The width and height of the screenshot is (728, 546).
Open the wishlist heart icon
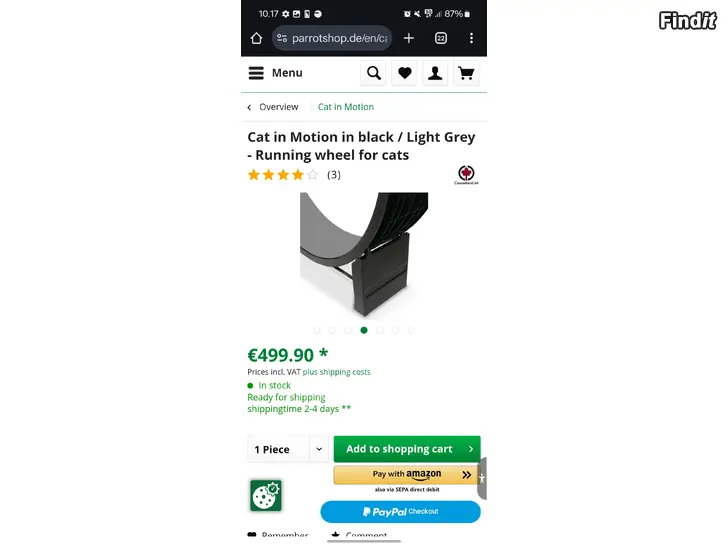[404, 73]
